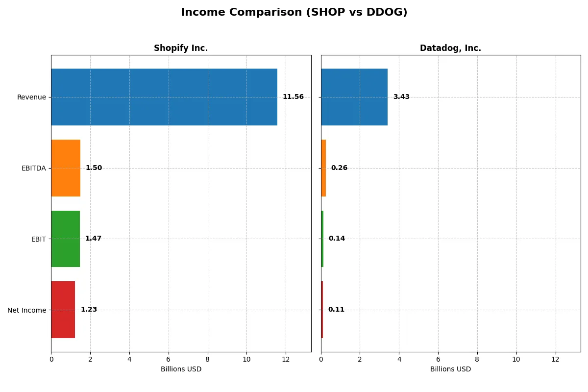Click the Shopify Inc. subplot title
Screen dimensions: 588x392
coord(181,48)
